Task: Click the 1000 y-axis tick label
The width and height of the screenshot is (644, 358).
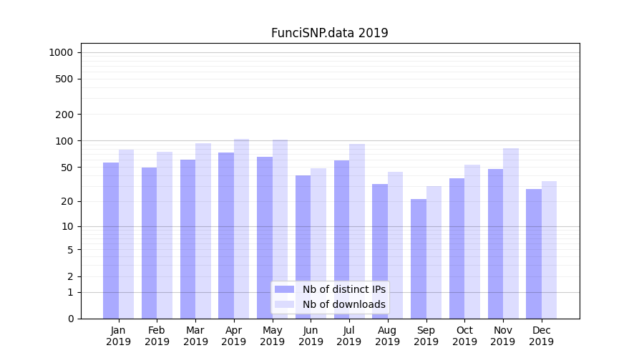Action: (x=61, y=52)
